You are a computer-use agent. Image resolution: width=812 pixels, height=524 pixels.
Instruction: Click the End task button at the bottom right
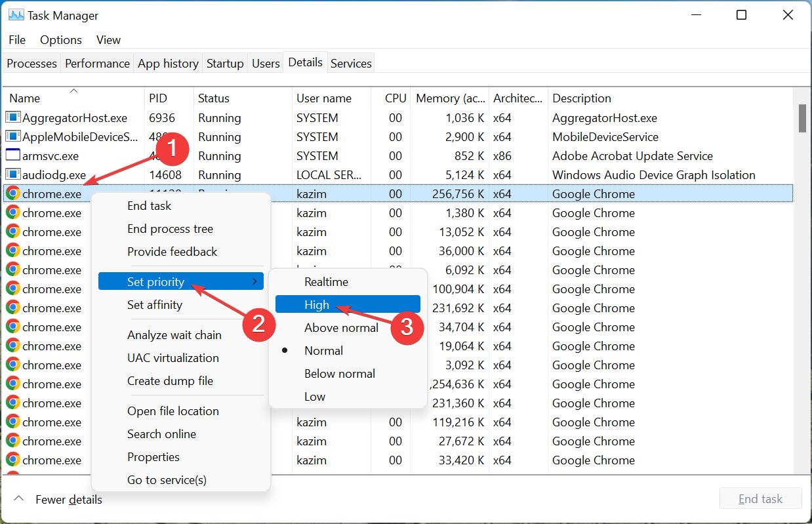tap(760, 499)
